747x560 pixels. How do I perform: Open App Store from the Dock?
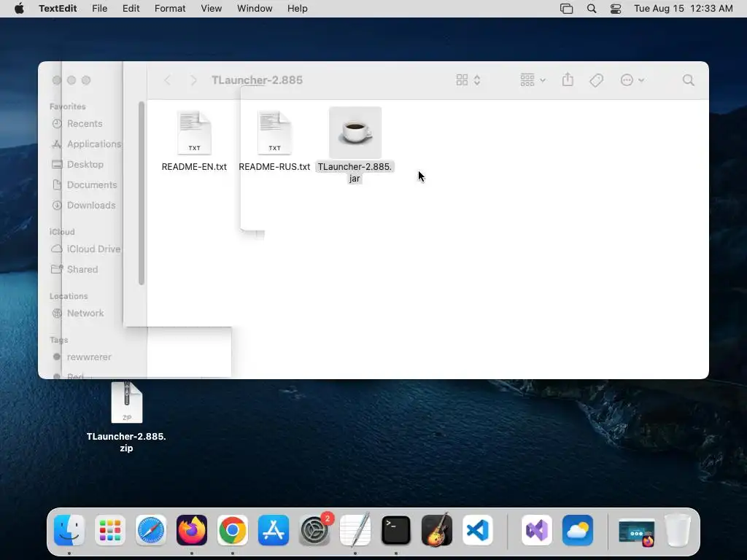click(274, 530)
